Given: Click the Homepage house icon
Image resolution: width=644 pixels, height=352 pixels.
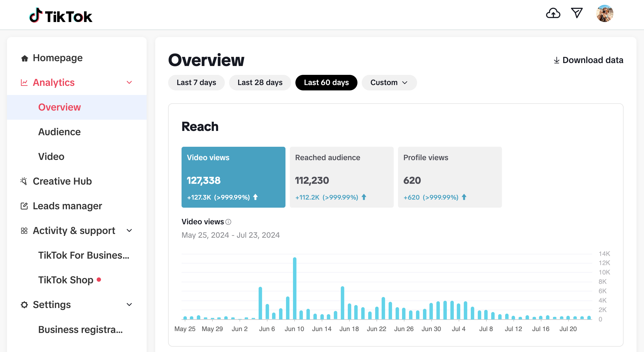Looking at the screenshot, I should click(x=25, y=58).
